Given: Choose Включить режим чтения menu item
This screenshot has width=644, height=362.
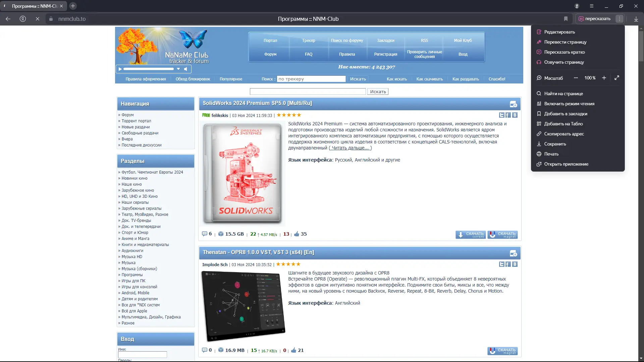Looking at the screenshot, I should pyautogui.click(x=569, y=104).
